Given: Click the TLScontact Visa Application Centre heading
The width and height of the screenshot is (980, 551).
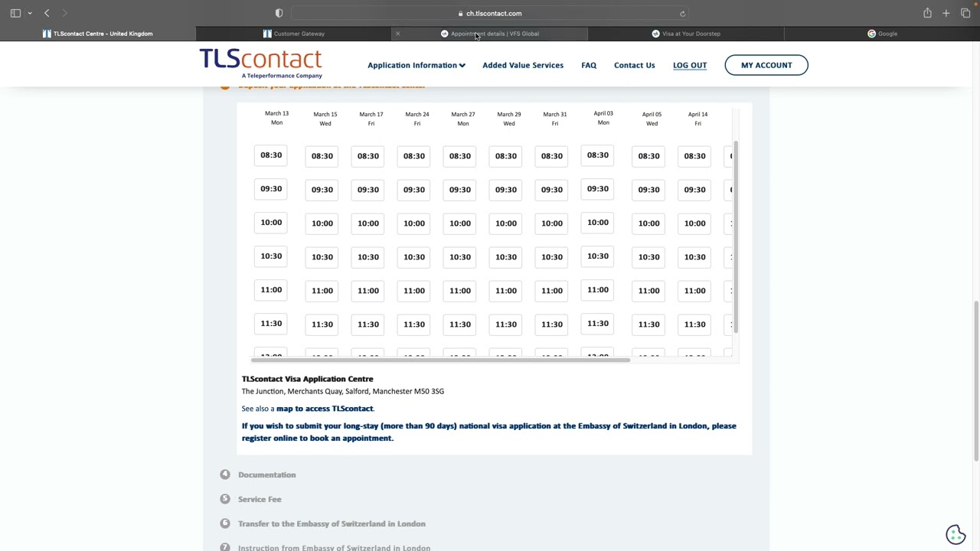Looking at the screenshot, I should [308, 379].
